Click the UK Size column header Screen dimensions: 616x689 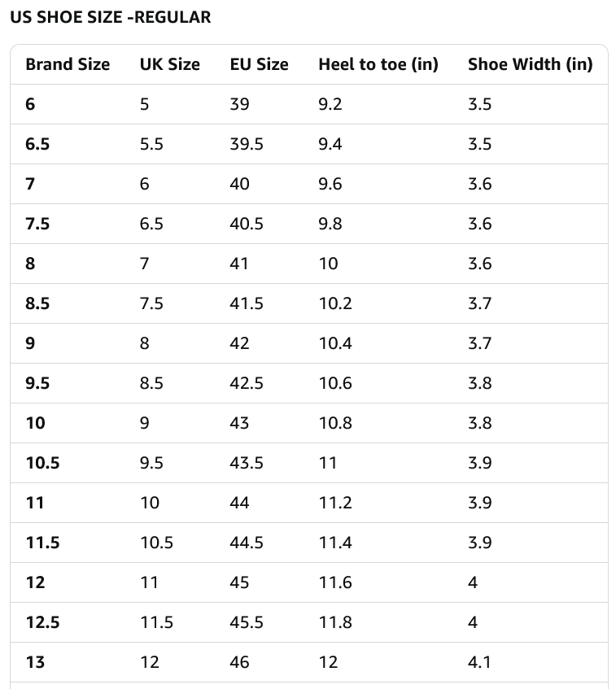coord(169,64)
